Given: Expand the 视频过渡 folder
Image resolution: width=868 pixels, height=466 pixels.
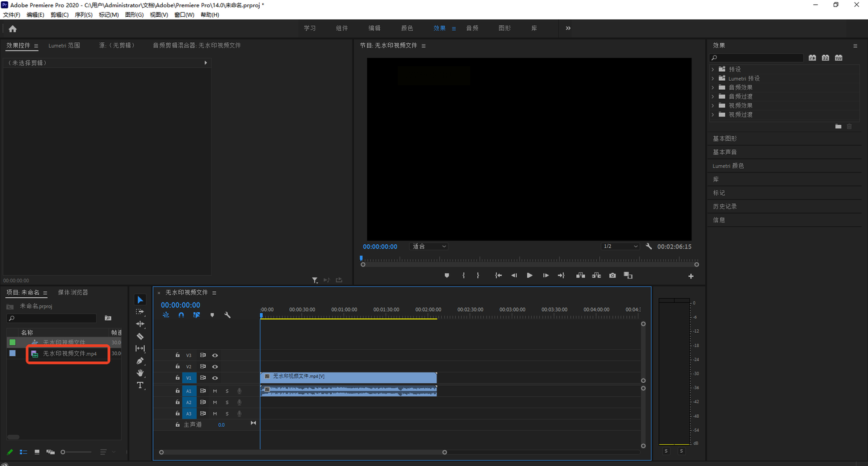Looking at the screenshot, I should tap(713, 115).
